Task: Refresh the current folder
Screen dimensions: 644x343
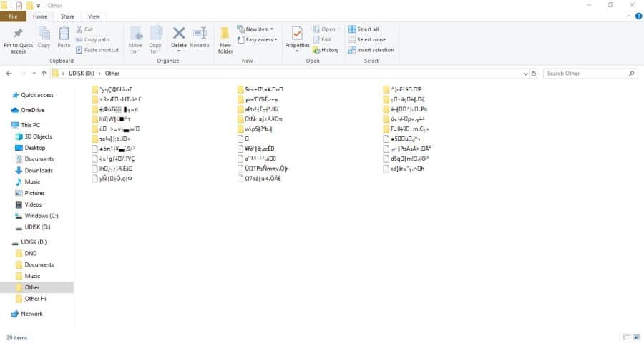Action: 534,74
